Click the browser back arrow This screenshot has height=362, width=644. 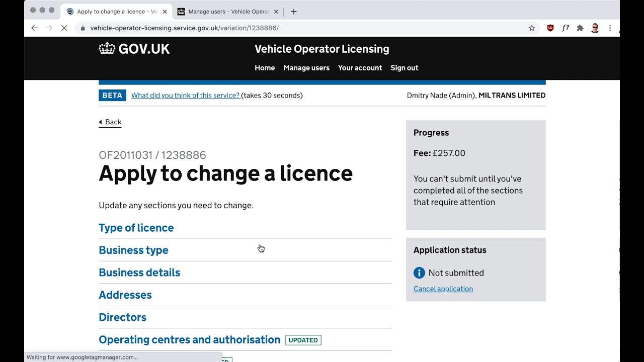click(34, 28)
